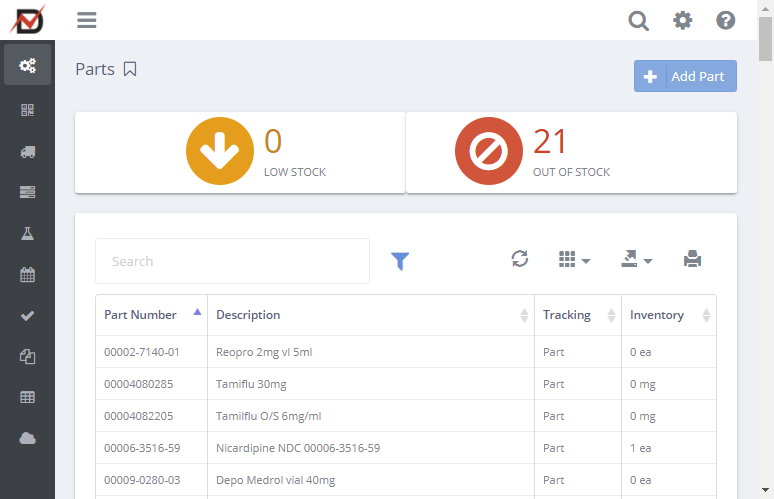Click the blue filter funnel icon
774x499 pixels.
pyautogui.click(x=400, y=261)
